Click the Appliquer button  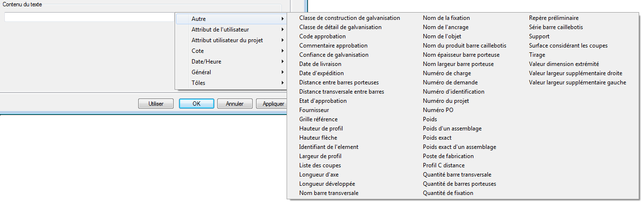273,104
